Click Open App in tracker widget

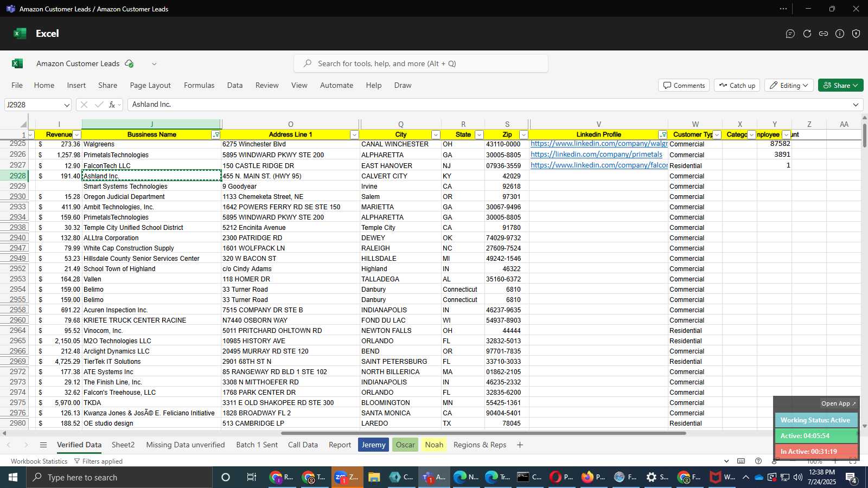(x=838, y=403)
